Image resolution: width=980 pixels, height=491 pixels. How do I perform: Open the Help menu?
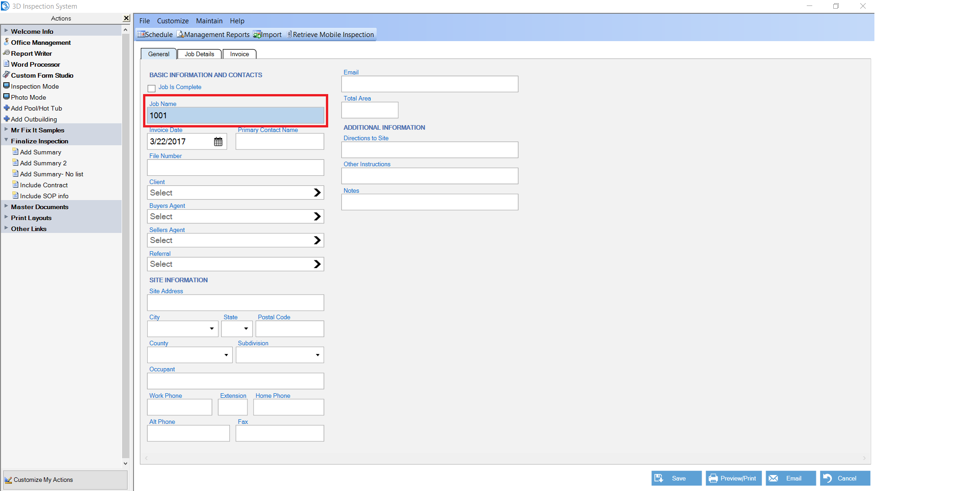(x=237, y=21)
